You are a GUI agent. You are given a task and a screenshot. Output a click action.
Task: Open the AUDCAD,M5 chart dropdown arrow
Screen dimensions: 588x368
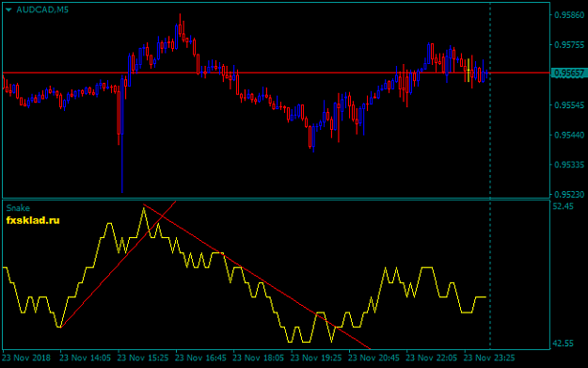pyautogui.click(x=8, y=9)
